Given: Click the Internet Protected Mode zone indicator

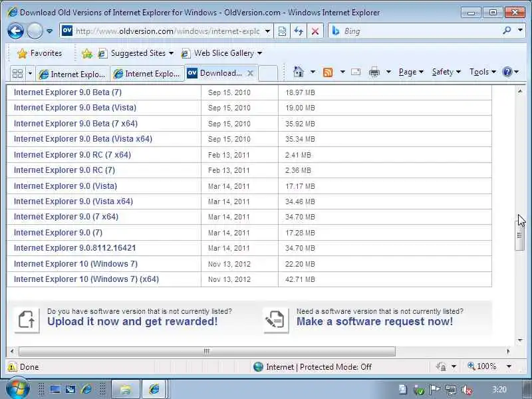Looking at the screenshot, I should [x=312, y=367].
